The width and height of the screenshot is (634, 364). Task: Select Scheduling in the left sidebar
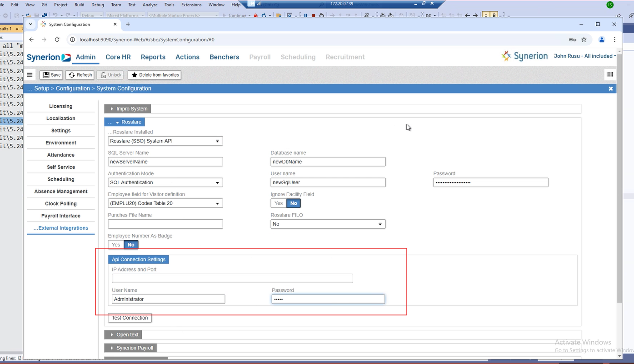61,180
